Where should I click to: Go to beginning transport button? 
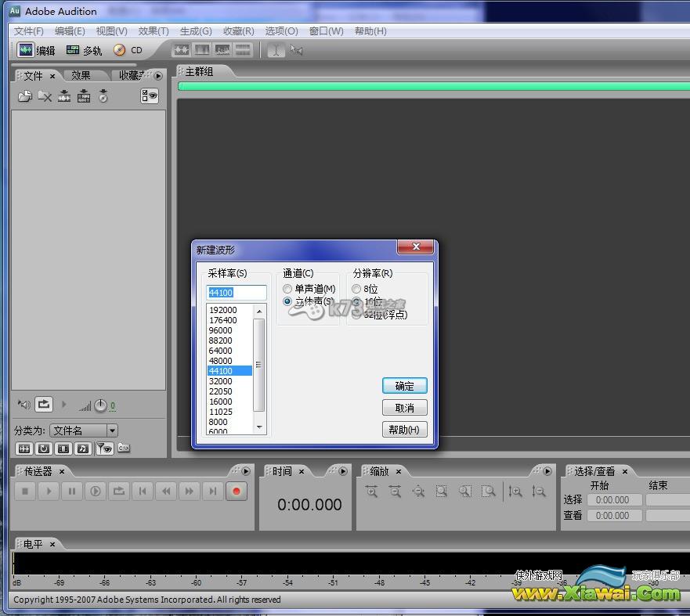[143, 491]
